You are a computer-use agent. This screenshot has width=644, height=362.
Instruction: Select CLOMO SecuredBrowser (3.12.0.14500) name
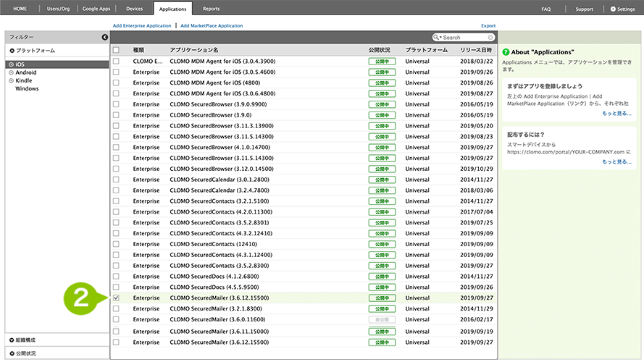pyautogui.click(x=222, y=169)
